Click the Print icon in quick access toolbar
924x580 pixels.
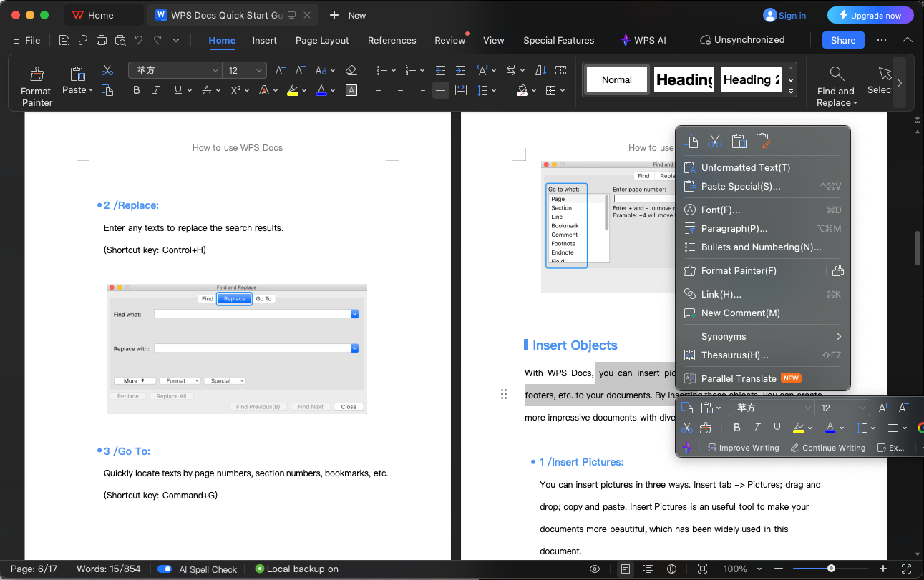click(x=102, y=40)
